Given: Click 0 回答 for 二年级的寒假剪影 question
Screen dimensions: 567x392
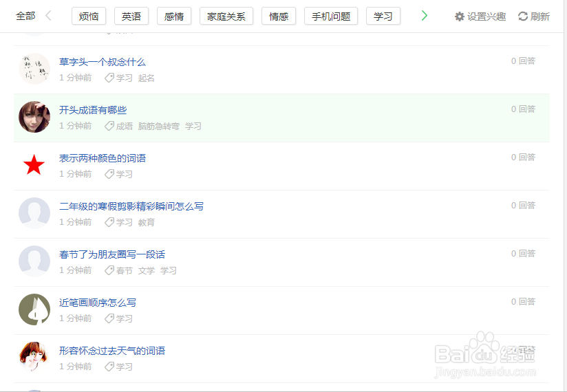Looking at the screenshot, I should tap(523, 205).
